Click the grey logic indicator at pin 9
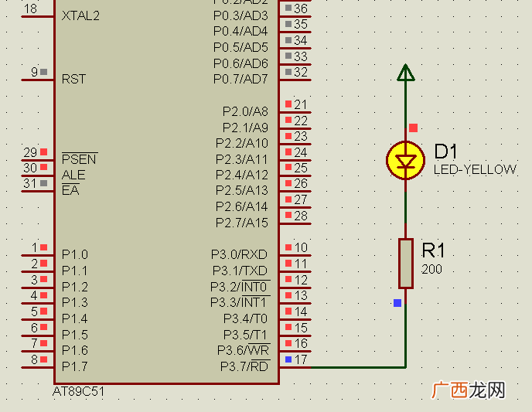This screenshot has width=532, height=412. click(44, 72)
